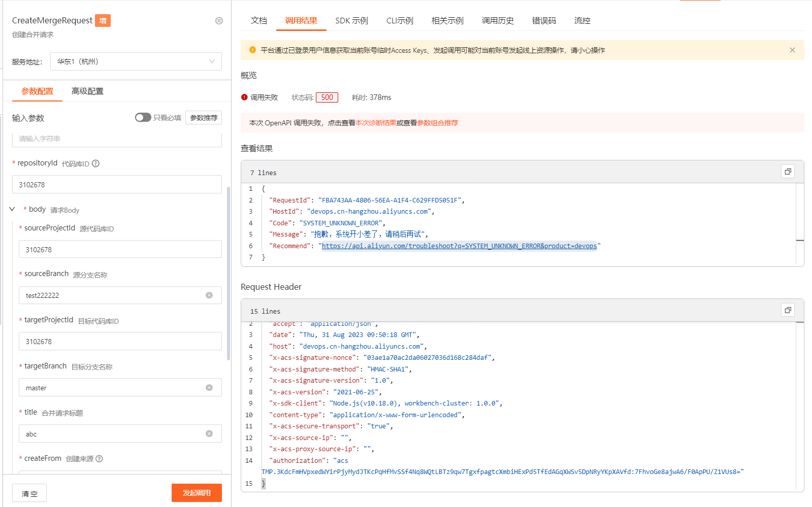Open the 调用结果 tab
The width and height of the screenshot is (812, 507).
click(301, 21)
